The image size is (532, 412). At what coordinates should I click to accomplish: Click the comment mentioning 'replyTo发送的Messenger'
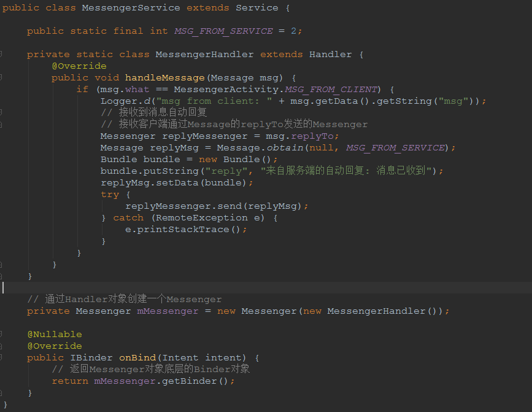(234, 124)
